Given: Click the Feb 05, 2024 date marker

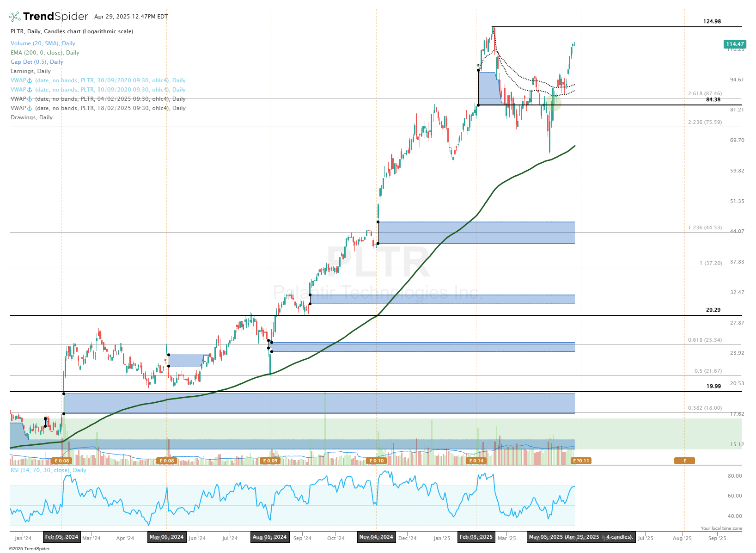Looking at the screenshot, I should pos(62,537).
